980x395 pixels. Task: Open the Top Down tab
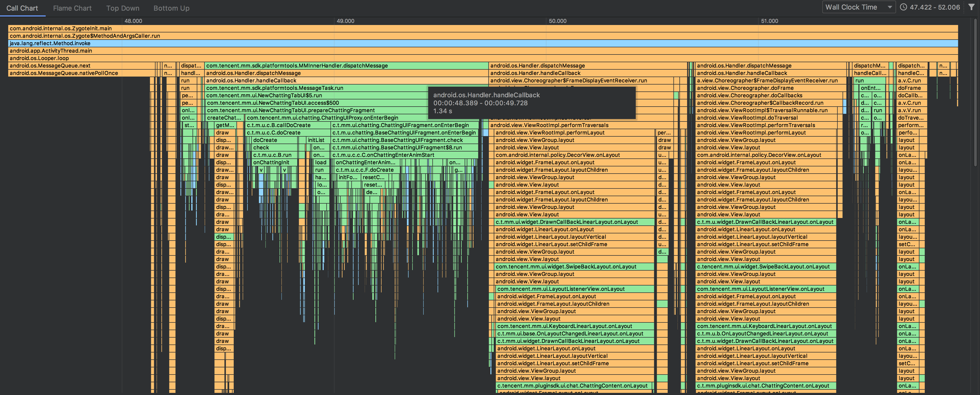tap(122, 8)
